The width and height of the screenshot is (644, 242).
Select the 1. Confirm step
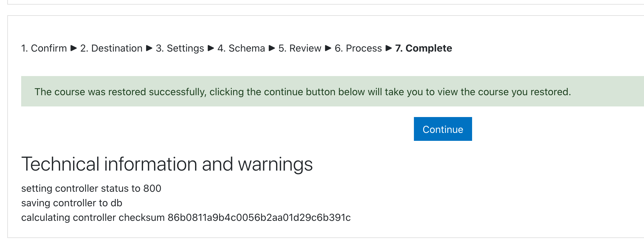[44, 48]
